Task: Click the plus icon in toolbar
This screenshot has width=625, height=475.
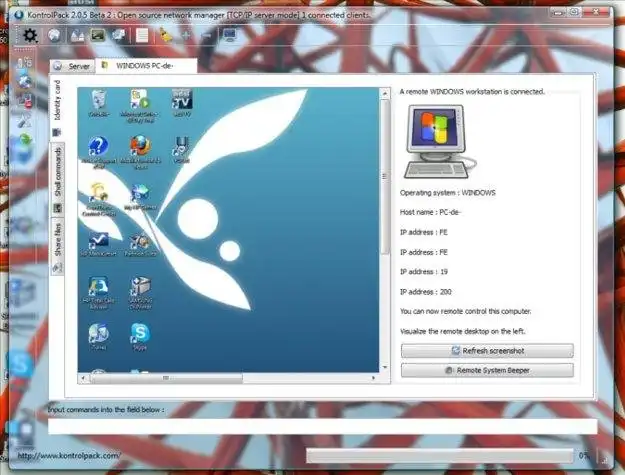Action: click(x=186, y=35)
